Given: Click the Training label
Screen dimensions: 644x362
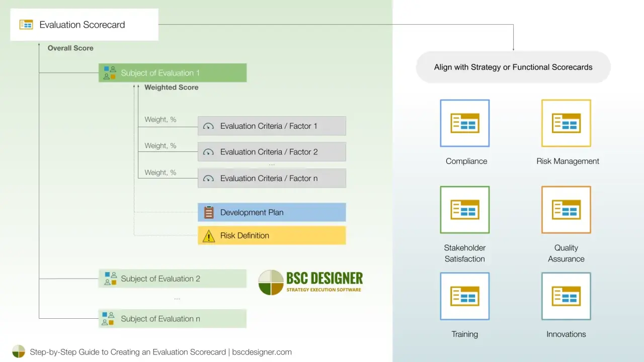Looking at the screenshot, I should pos(464,334).
